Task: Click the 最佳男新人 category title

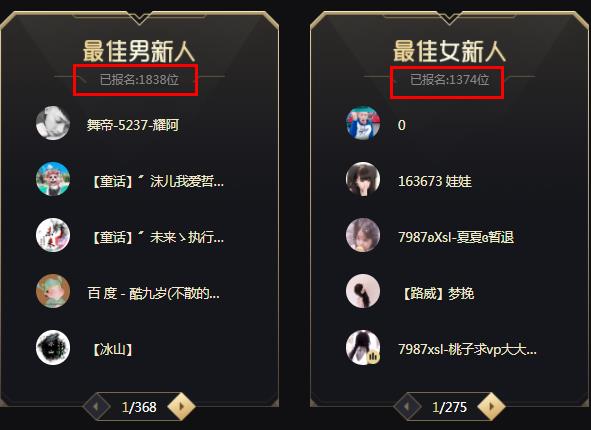Action: click(x=139, y=51)
